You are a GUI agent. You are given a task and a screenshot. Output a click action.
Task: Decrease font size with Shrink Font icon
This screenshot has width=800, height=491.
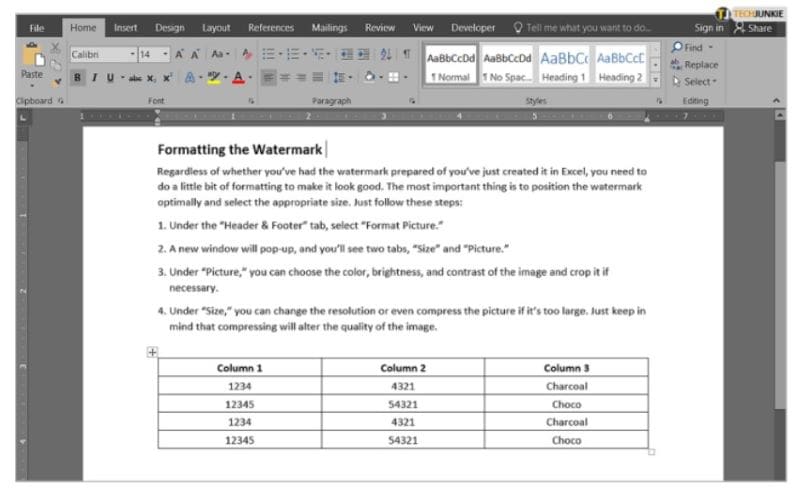(195, 54)
